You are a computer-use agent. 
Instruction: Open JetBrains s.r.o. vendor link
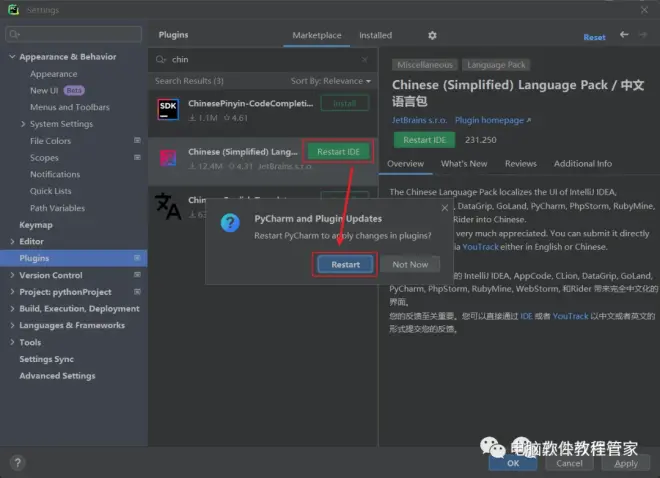pyautogui.click(x=419, y=120)
